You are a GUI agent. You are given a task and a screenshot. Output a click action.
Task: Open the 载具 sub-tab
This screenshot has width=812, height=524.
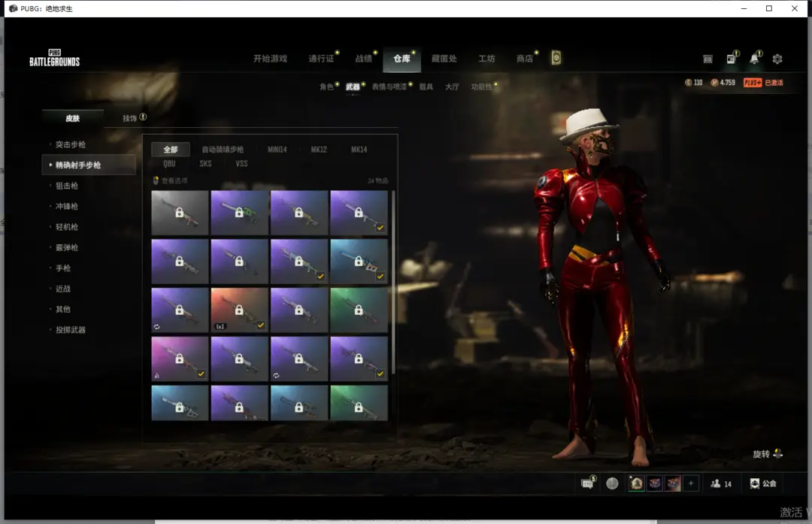click(426, 86)
